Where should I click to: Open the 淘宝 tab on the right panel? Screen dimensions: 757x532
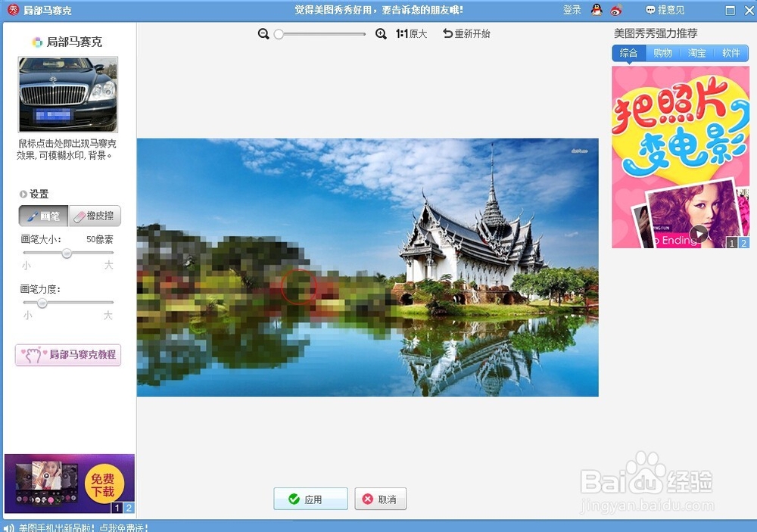696,53
